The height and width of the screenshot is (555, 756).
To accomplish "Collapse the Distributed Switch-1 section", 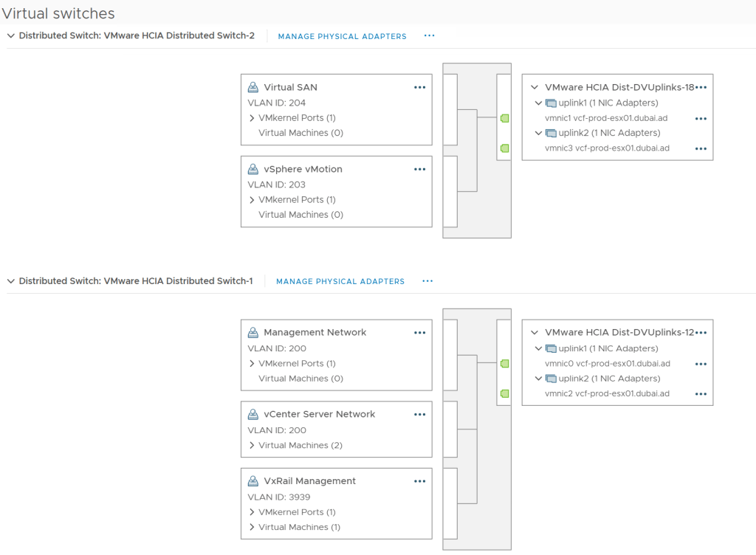I will click(x=10, y=281).
